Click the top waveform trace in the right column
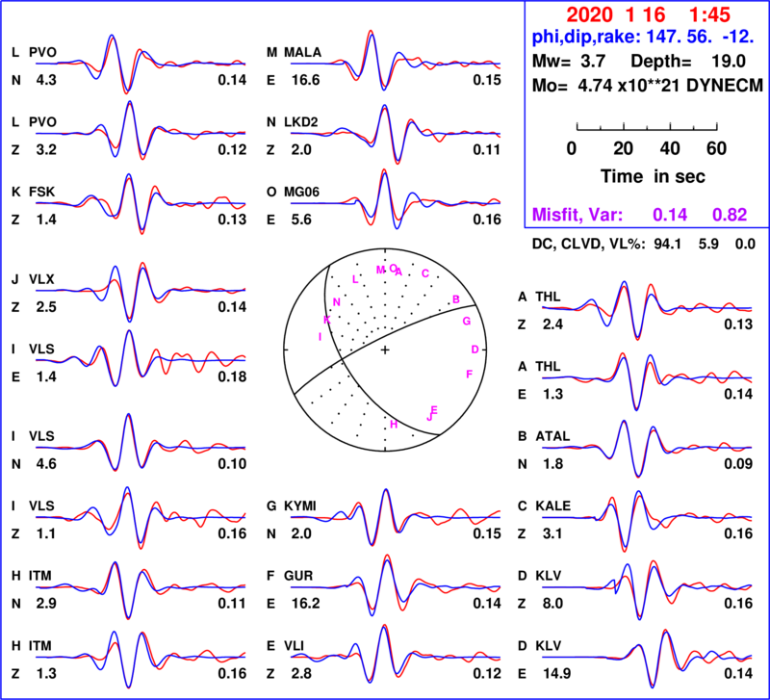 [646, 307]
